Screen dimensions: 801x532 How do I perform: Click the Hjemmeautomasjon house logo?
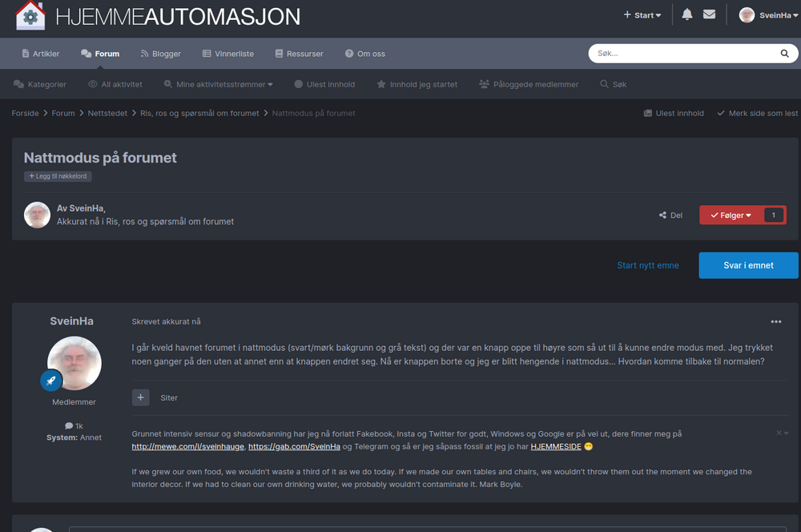click(30, 15)
